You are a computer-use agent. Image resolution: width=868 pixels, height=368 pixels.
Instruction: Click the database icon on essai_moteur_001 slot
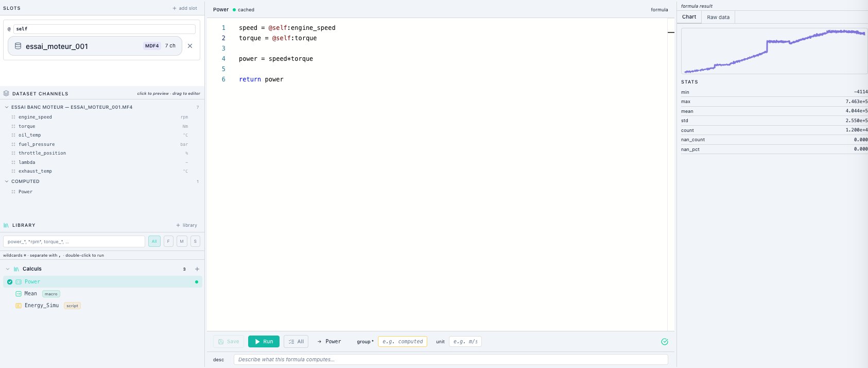point(18,46)
